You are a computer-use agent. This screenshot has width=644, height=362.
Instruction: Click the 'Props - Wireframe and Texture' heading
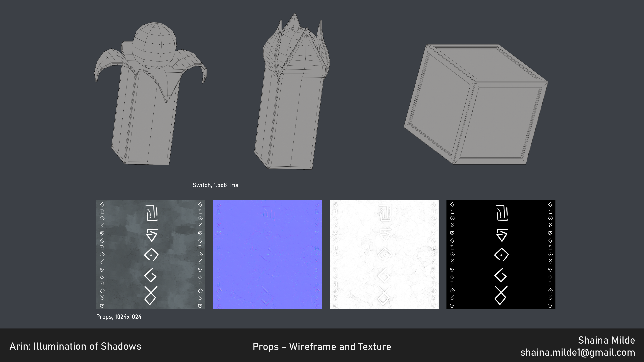click(x=322, y=347)
